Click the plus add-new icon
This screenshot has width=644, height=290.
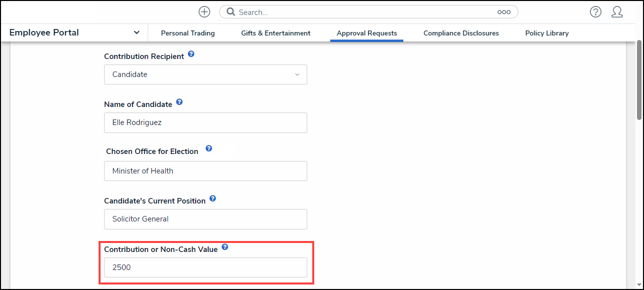[x=204, y=12]
